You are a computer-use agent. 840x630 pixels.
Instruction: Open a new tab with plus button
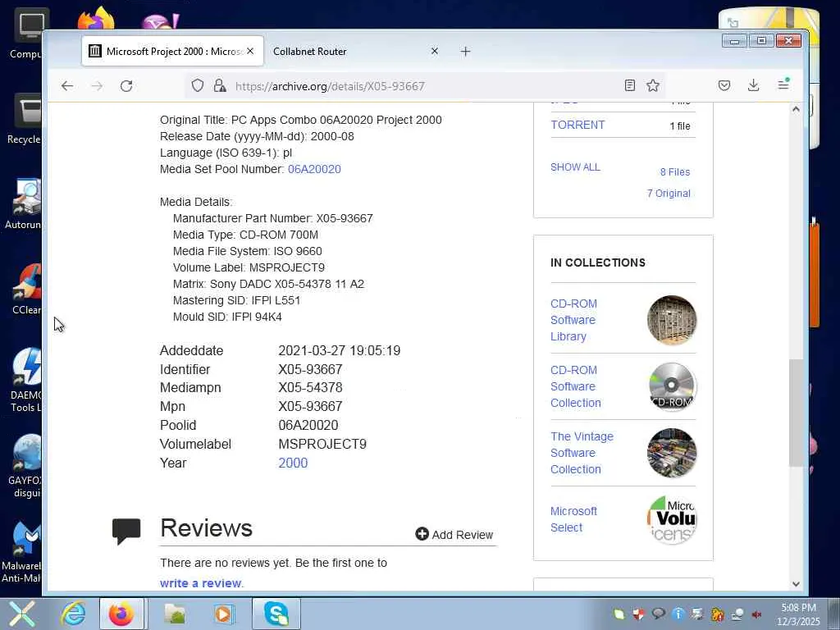coord(466,52)
